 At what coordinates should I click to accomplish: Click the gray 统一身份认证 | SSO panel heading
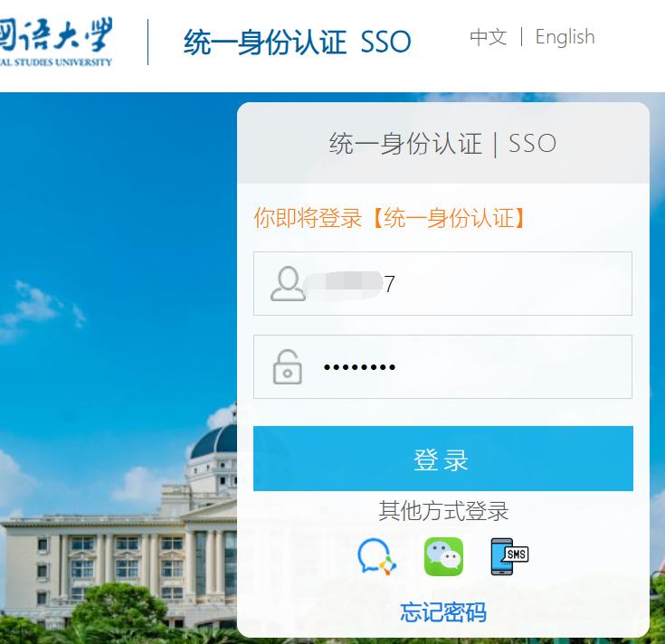[x=442, y=143]
